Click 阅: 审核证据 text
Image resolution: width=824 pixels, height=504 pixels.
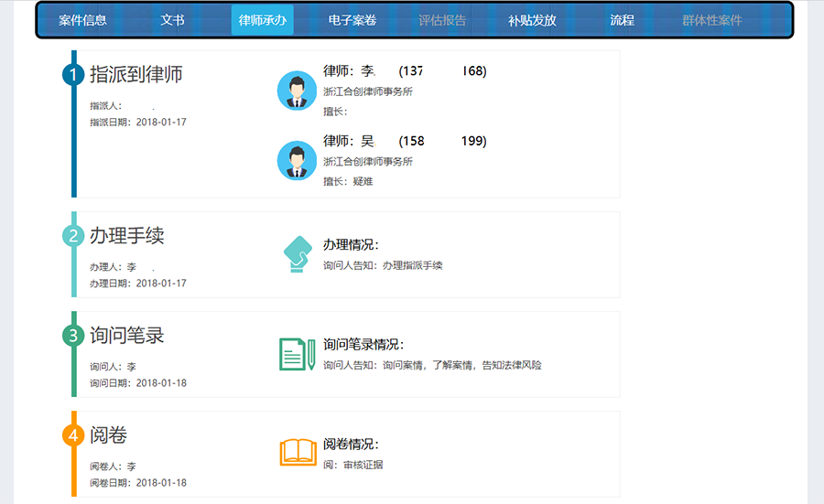(352, 465)
